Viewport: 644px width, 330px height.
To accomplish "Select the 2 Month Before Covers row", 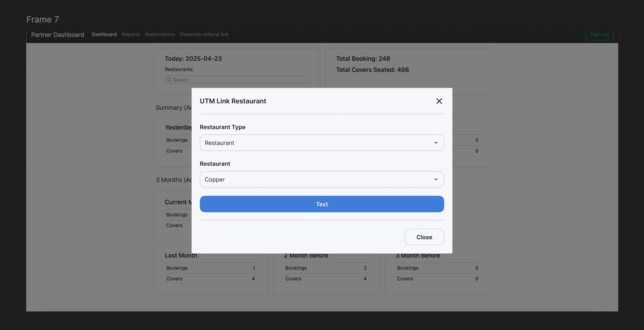I will (x=325, y=279).
